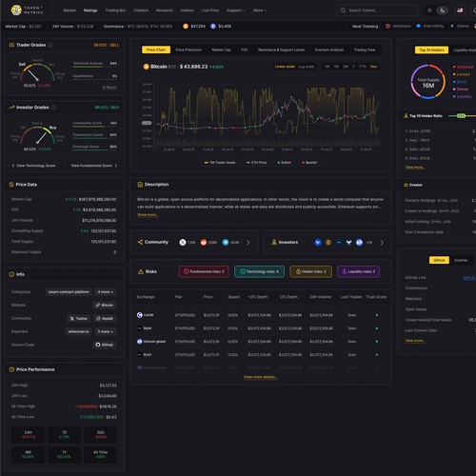The image size is (476, 476).
Task: Click the Axie Infinity trending token icon
Action: pyautogui.click(x=418, y=26)
